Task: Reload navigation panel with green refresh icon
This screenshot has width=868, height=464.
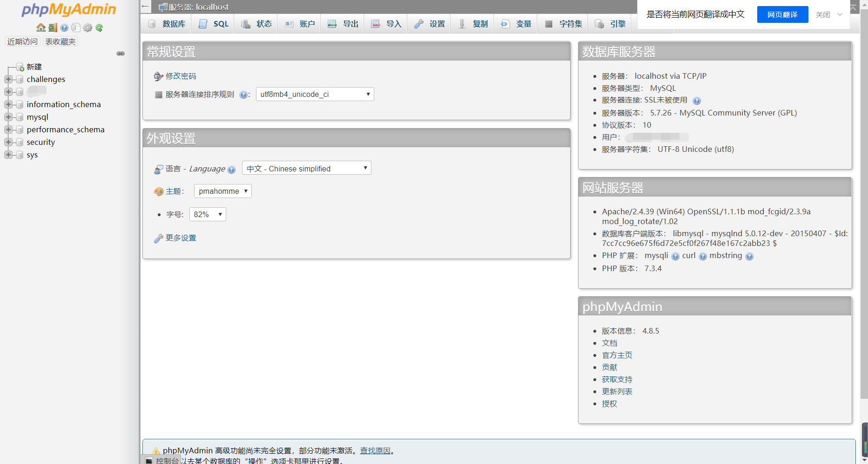Action: pos(99,28)
